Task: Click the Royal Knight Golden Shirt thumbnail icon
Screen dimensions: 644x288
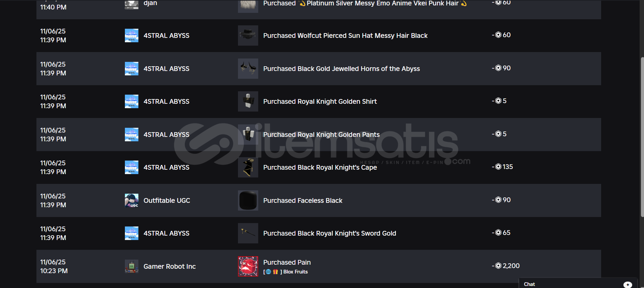Action: [248, 101]
